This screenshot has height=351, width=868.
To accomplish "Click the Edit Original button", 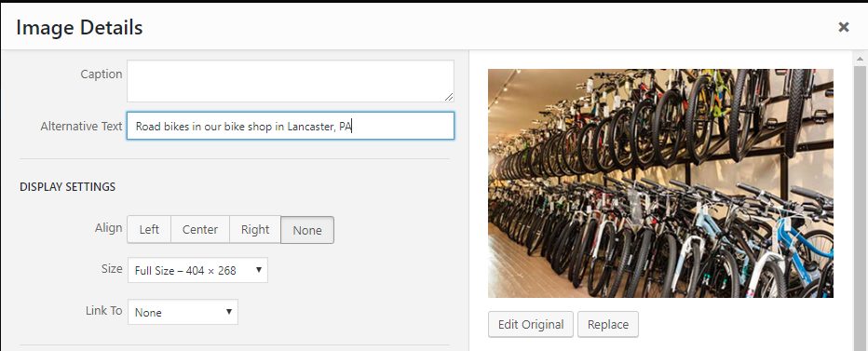I will tap(530, 324).
